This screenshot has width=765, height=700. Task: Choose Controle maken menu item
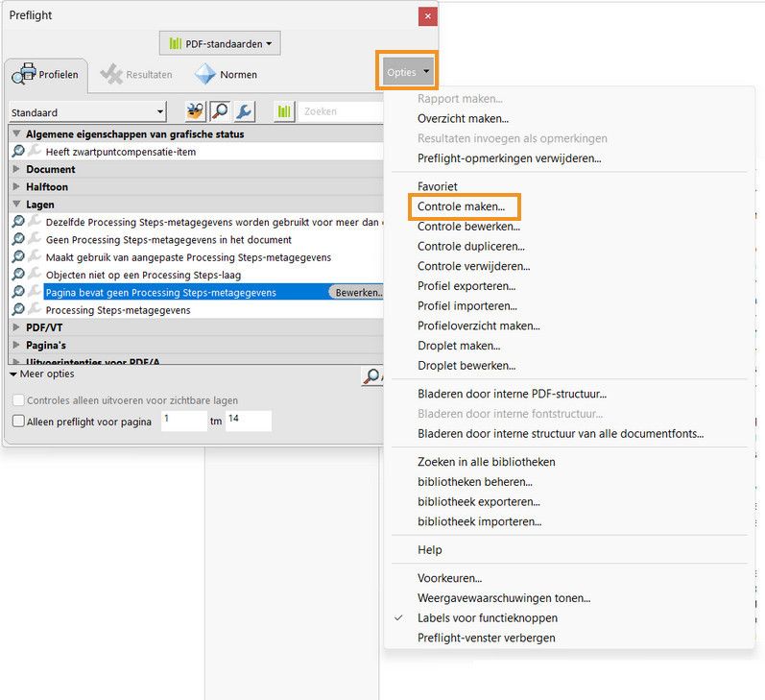click(x=461, y=206)
